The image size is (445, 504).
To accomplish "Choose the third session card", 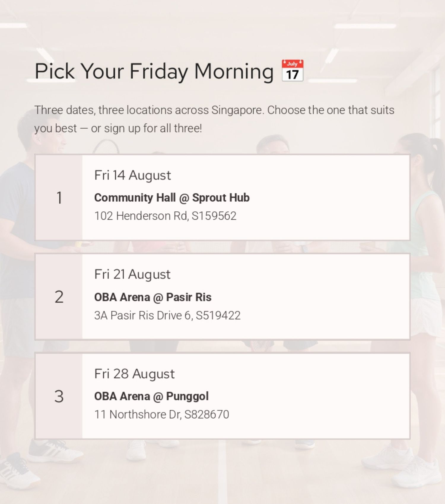I will 223,396.
